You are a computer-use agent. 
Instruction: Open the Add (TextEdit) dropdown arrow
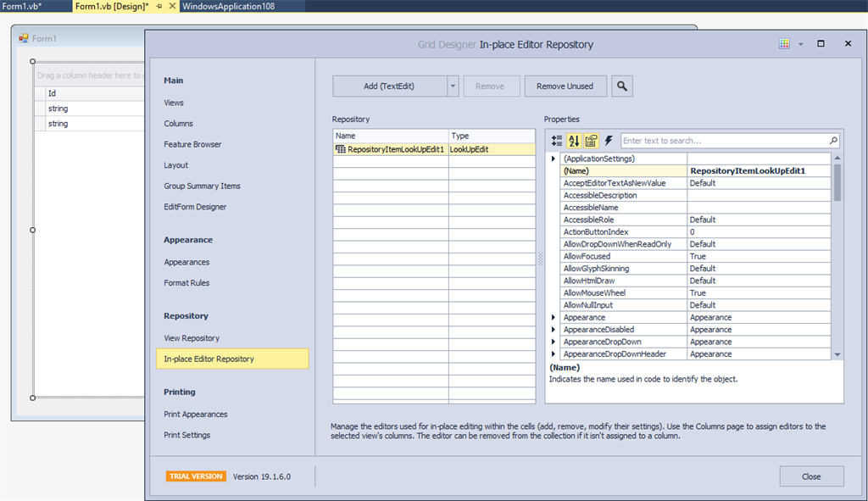tap(452, 86)
